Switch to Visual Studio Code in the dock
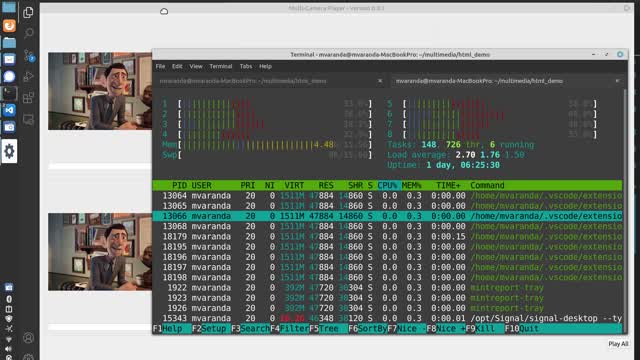This screenshot has width=640, height=360. click(9, 110)
